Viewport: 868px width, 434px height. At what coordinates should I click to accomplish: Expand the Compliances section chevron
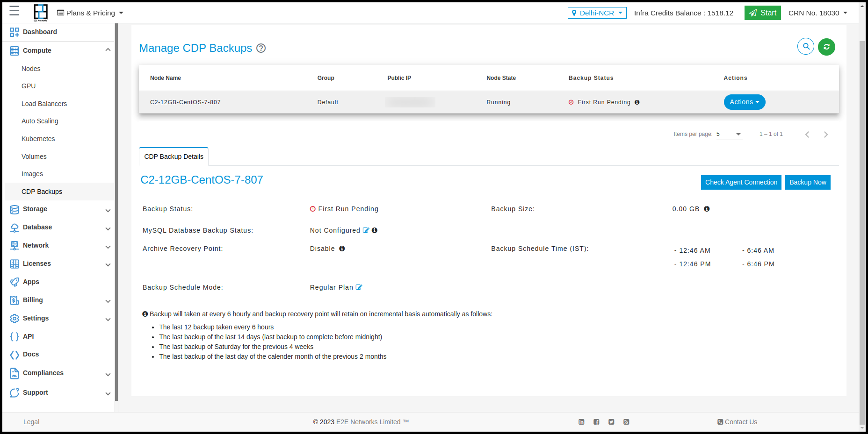point(108,374)
